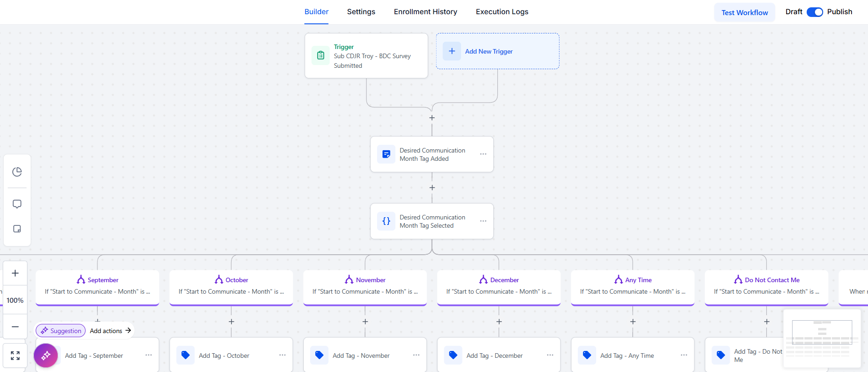This screenshot has width=868, height=372.
Task: Zoom out using the minus button
Action: 15,327
